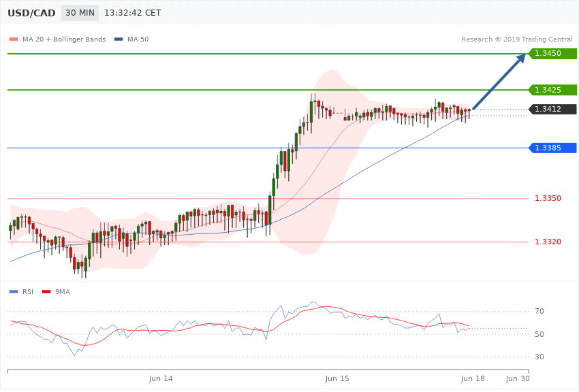Click the red 9MA legend swatch
Screen dimensions: 579x392
pyautogui.click(x=46, y=292)
